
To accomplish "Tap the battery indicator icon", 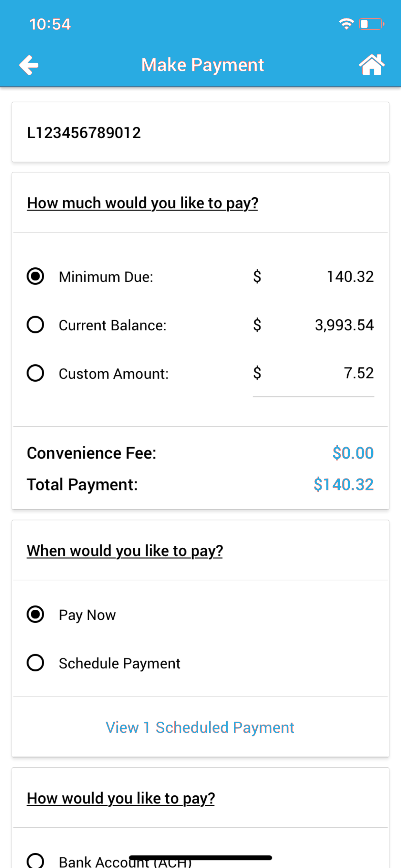I will click(x=372, y=24).
